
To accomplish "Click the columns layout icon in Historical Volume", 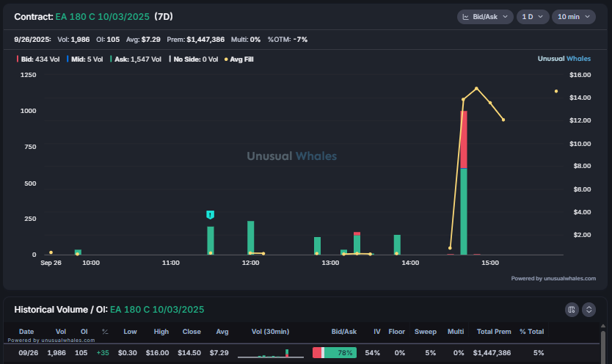I will pyautogui.click(x=572, y=310).
